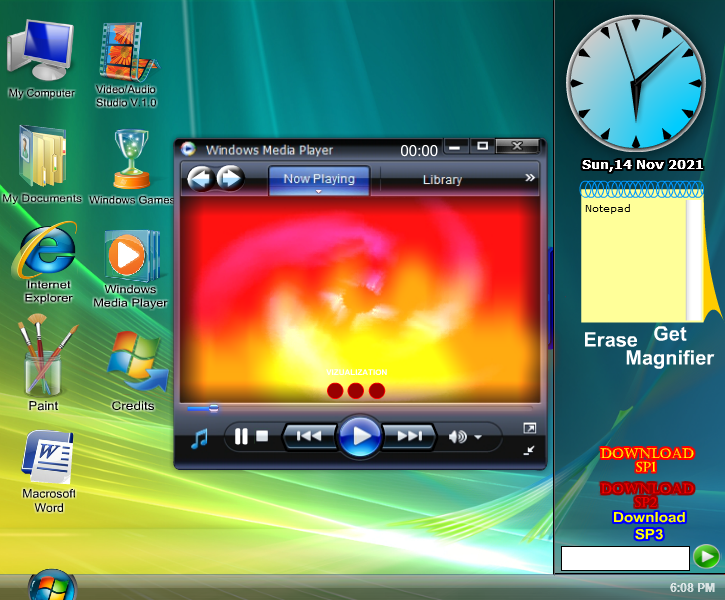Maximize the Windows Media Player window
Screen dimensions: 725x600
point(482,147)
